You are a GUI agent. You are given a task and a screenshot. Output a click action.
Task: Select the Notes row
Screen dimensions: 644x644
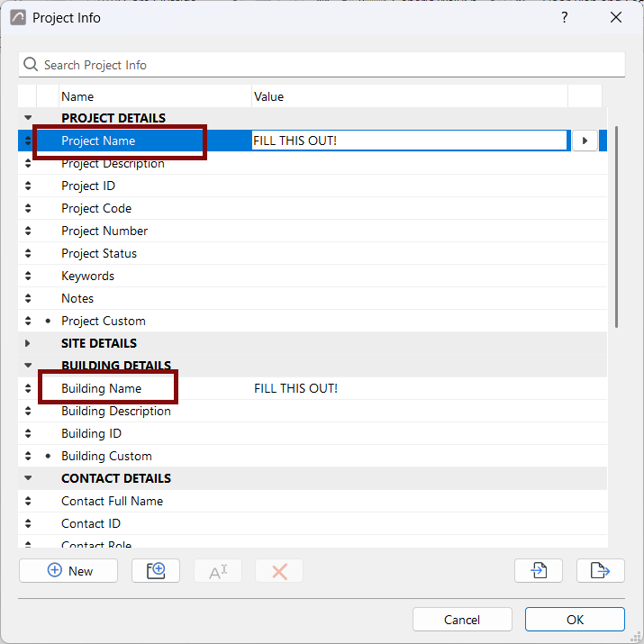coord(313,298)
